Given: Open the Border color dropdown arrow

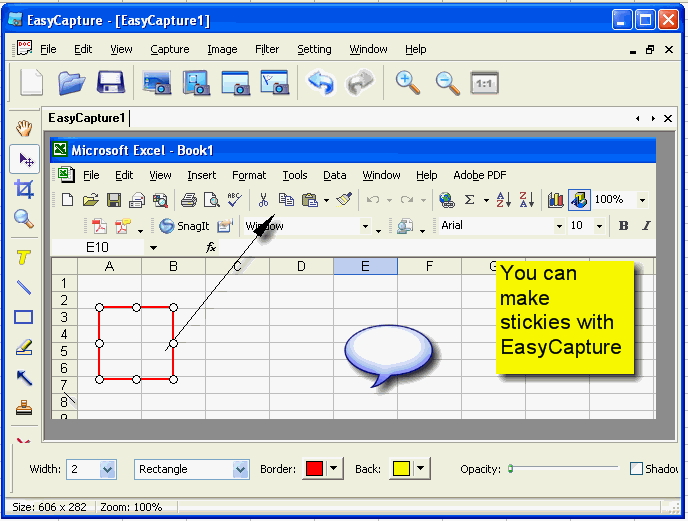Looking at the screenshot, I should tap(333, 468).
